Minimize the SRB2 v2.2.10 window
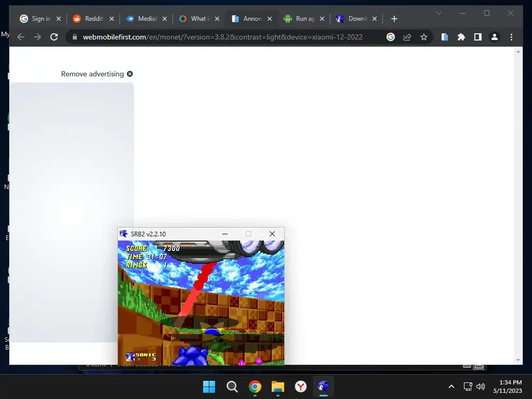The image size is (532, 399). [x=225, y=234]
